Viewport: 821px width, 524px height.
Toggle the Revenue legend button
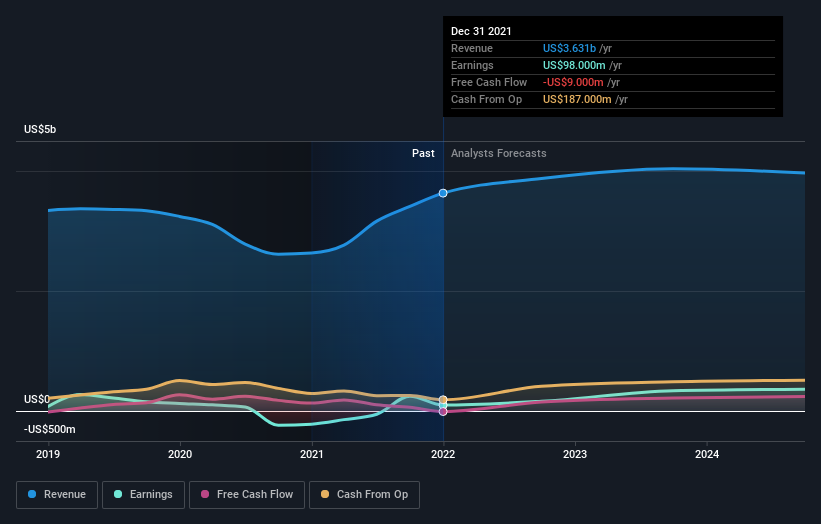coord(57,495)
